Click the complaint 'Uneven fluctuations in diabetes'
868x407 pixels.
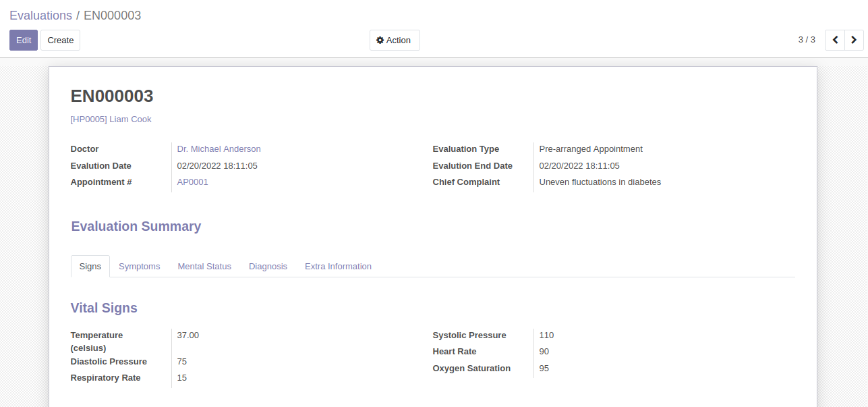600,182
